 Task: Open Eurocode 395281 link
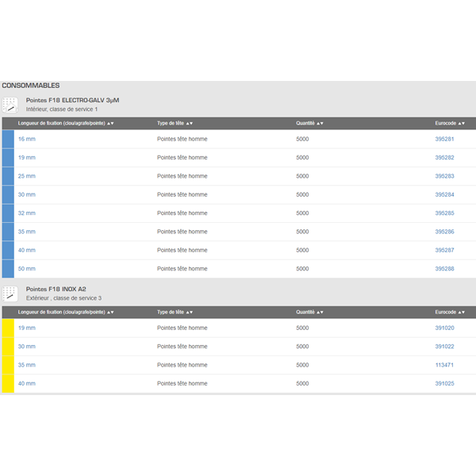point(444,139)
